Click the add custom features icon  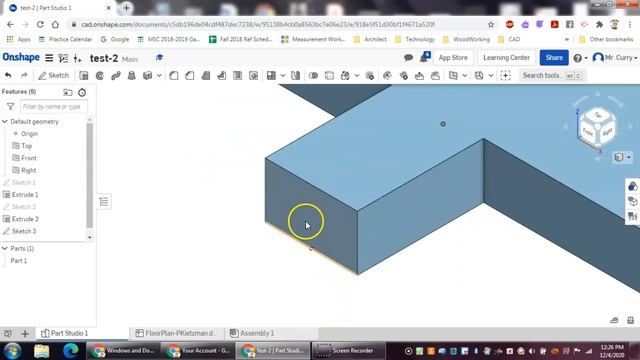tap(505, 76)
